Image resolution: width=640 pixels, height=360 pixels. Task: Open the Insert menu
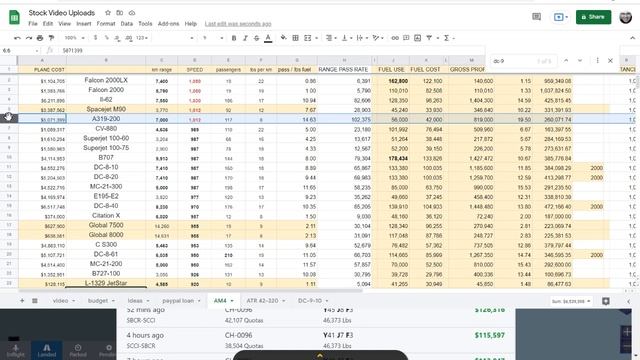(84, 24)
